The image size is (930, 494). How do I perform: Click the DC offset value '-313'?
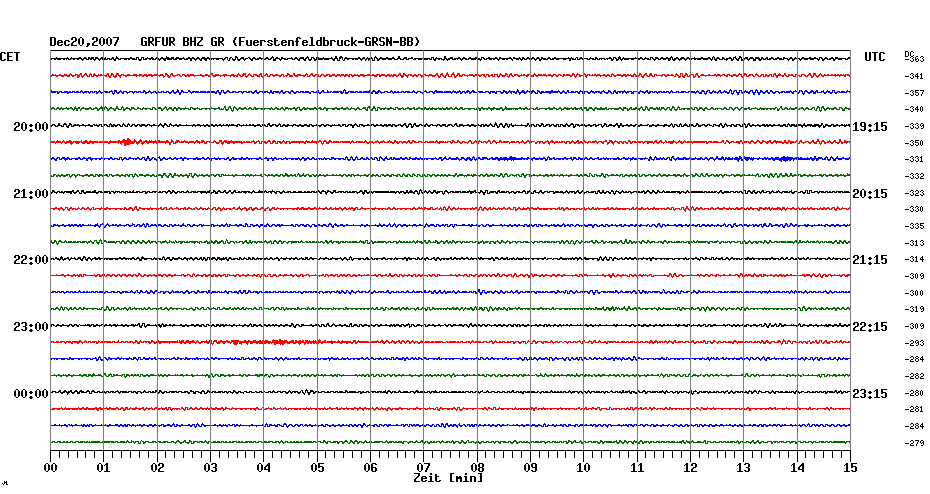[x=914, y=243]
